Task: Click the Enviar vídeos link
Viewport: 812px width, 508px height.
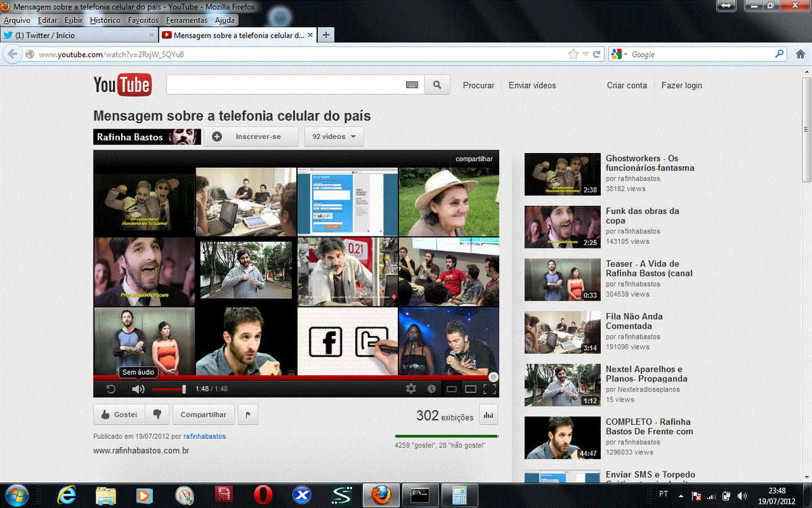Action: pyautogui.click(x=533, y=85)
